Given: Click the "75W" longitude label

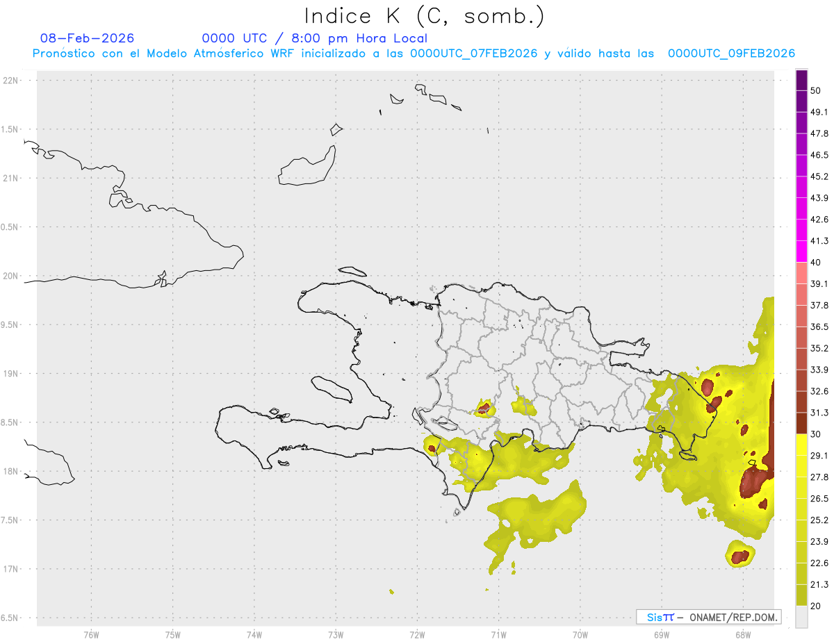Looking at the screenshot, I should [172, 636].
